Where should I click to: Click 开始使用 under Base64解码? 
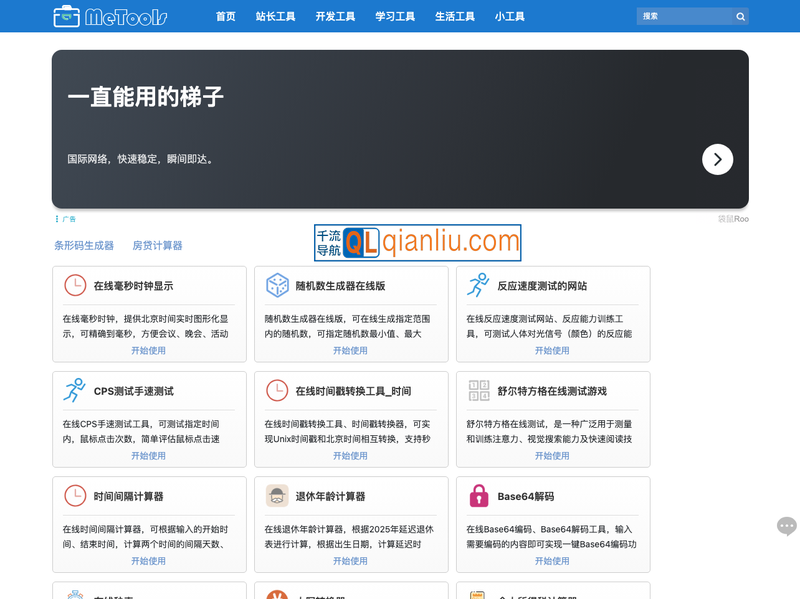553,561
